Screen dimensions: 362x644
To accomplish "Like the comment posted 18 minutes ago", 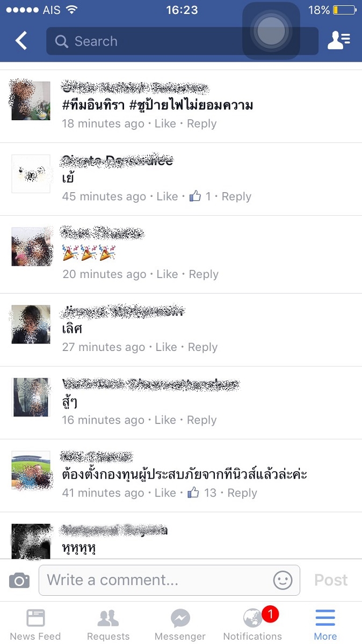I will point(165,123).
